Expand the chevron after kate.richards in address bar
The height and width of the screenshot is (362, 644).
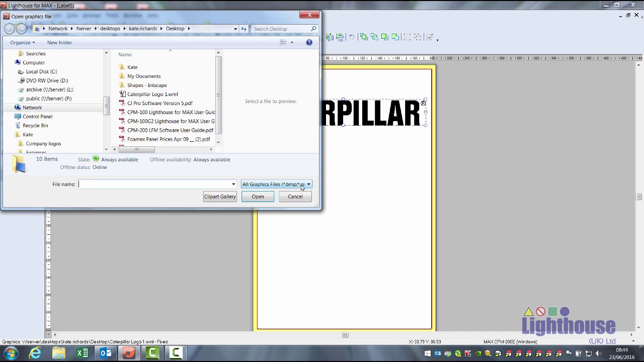click(x=162, y=29)
